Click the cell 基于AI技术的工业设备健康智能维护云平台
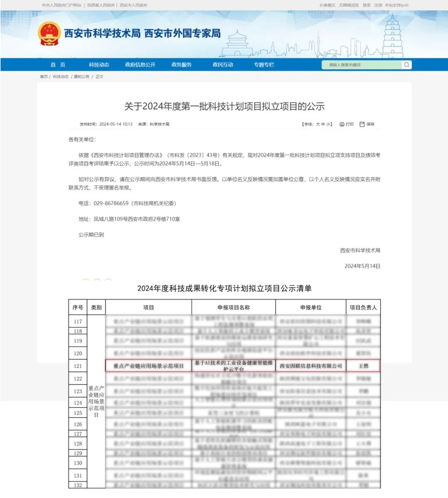Screen dimensions: 448x498 coord(234,366)
